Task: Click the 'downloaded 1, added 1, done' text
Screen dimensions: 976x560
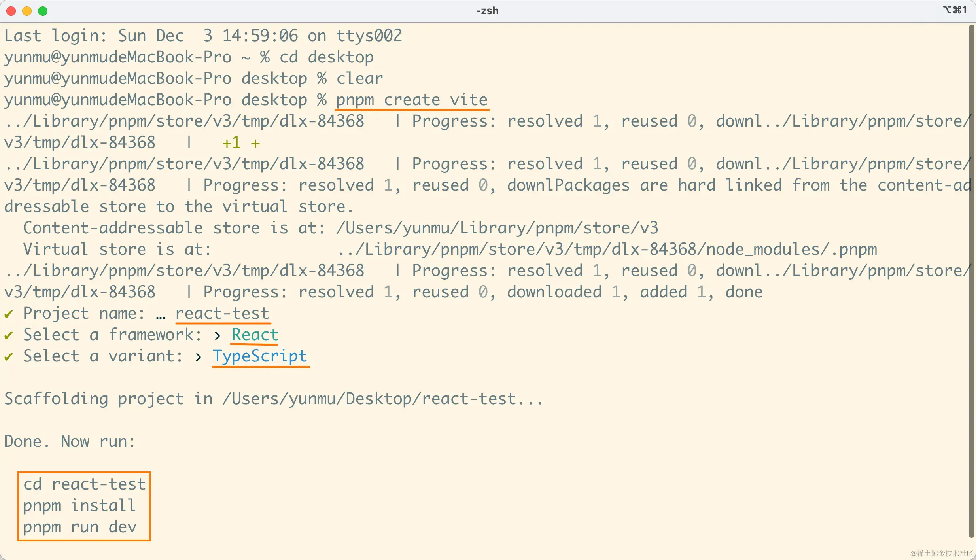Action: click(x=635, y=292)
